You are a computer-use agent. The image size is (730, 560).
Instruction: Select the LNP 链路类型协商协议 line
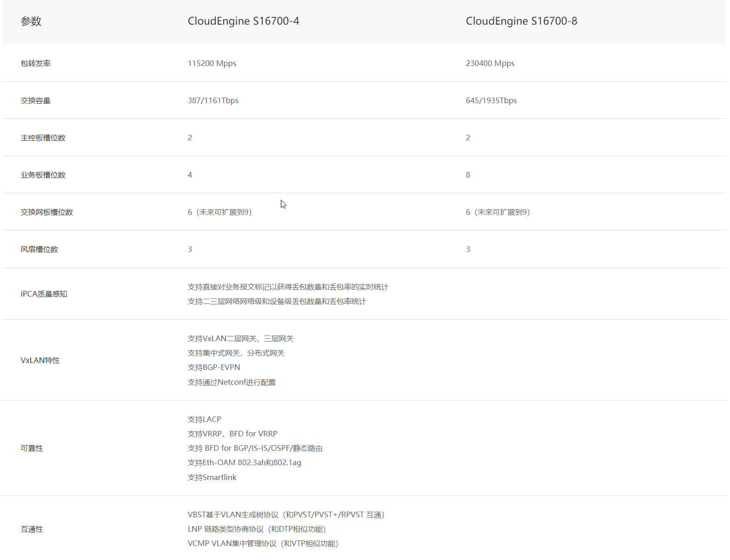257,529
